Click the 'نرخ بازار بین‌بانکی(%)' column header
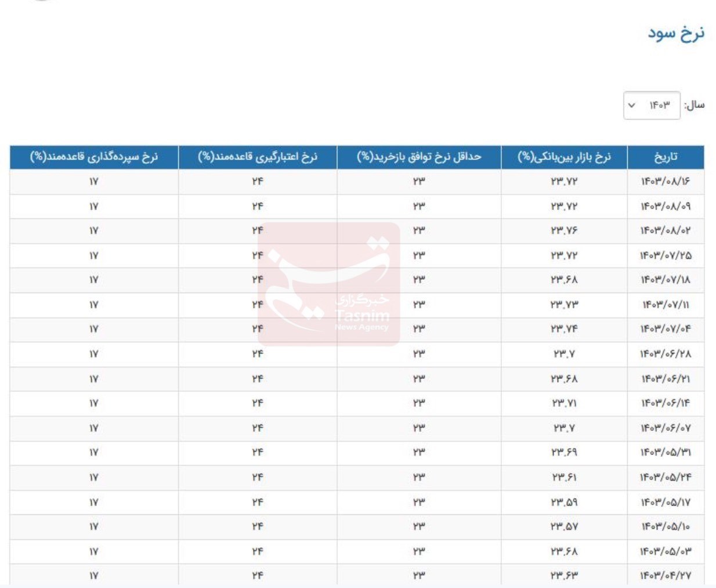 point(564,157)
